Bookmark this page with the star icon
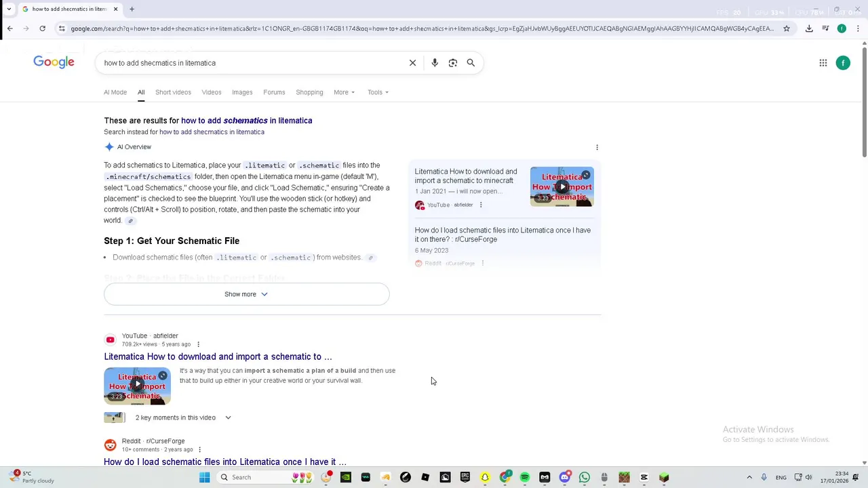 (787, 28)
